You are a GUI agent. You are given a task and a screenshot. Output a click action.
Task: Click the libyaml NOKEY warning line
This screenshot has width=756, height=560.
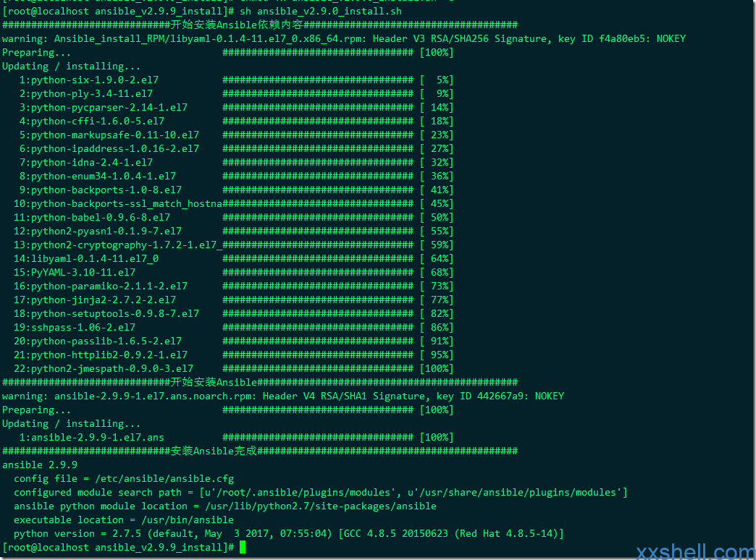click(x=344, y=38)
